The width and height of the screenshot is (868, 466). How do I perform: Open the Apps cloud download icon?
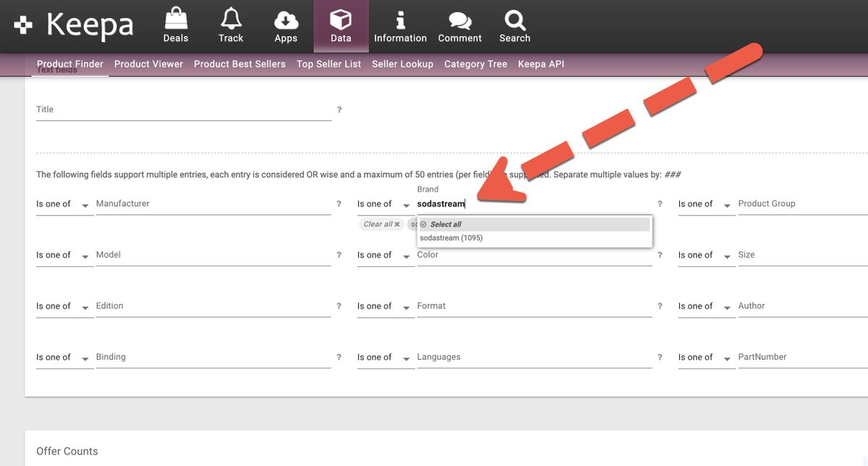(x=286, y=20)
